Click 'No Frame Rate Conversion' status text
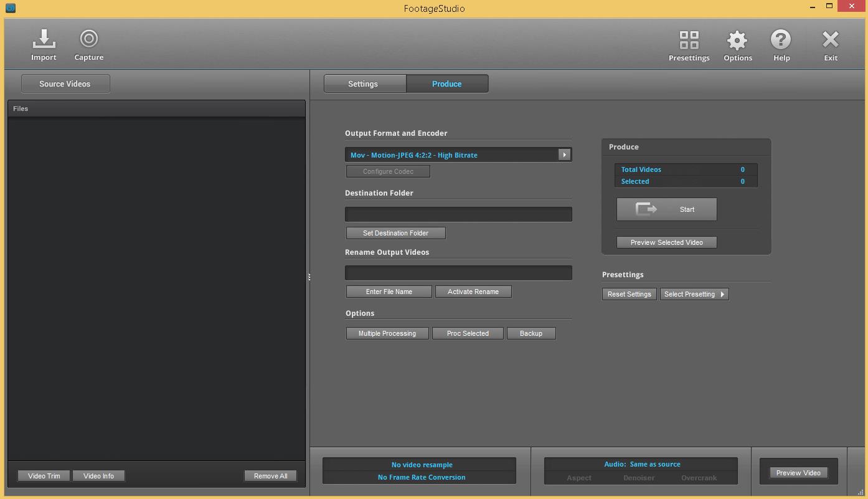 (422, 477)
